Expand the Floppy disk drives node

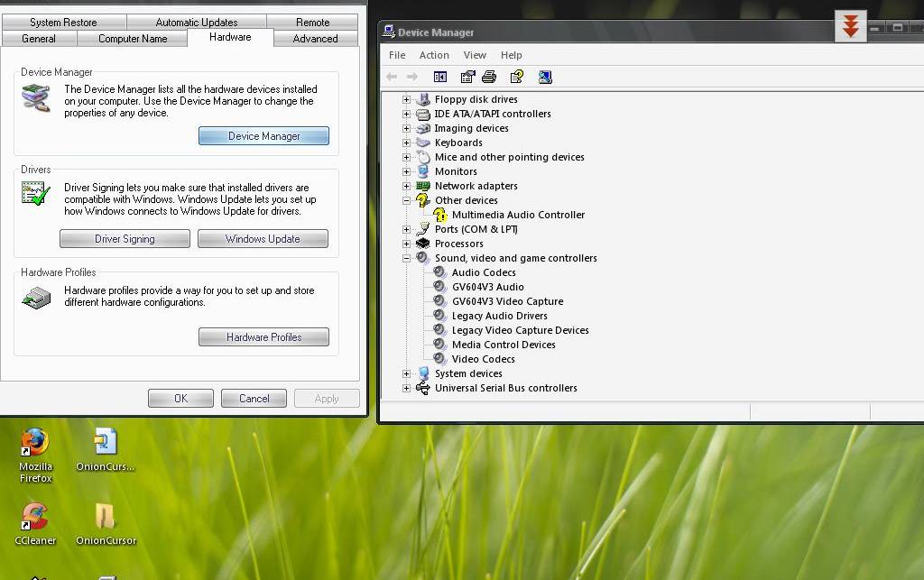tap(407, 99)
